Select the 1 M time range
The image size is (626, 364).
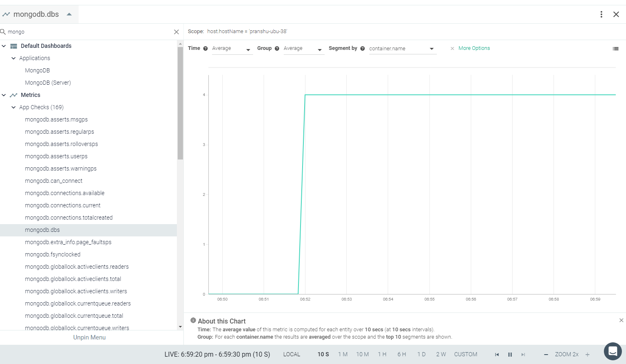click(343, 355)
